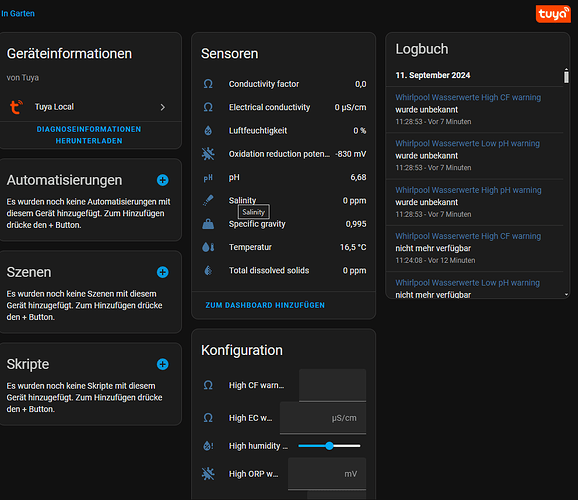Click the Logbuch scrollbar thumb
578x500 pixels.
tap(566, 77)
